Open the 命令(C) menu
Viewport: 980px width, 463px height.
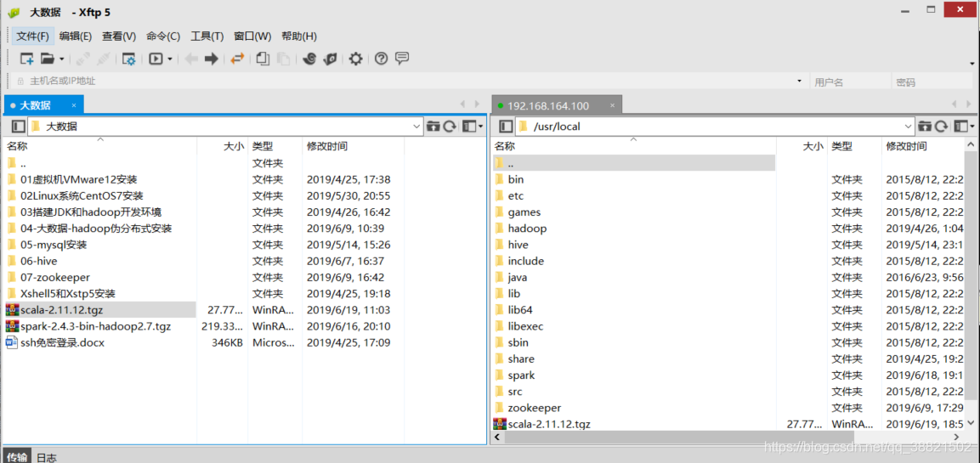coord(163,37)
